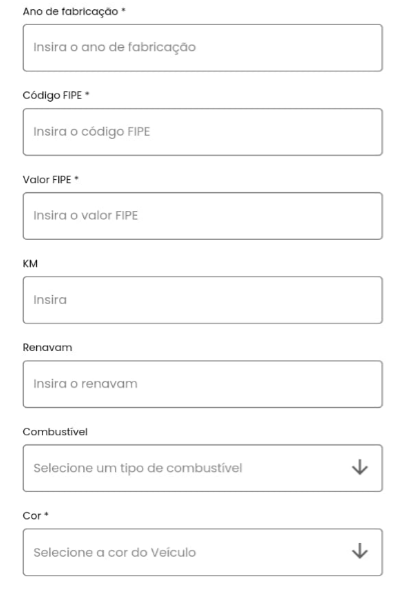Click the asterisk after the 'Valor FIPE' label
406x589 pixels.
76,178
